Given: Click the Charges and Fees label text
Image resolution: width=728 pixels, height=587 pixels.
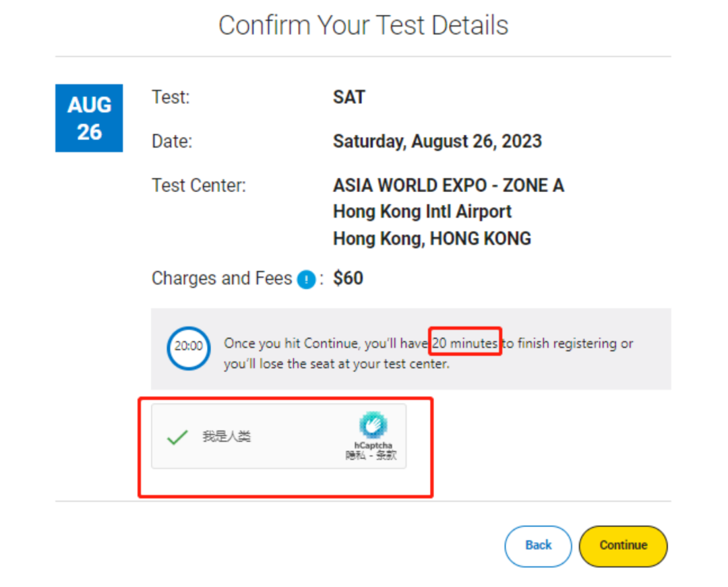Looking at the screenshot, I should (222, 278).
